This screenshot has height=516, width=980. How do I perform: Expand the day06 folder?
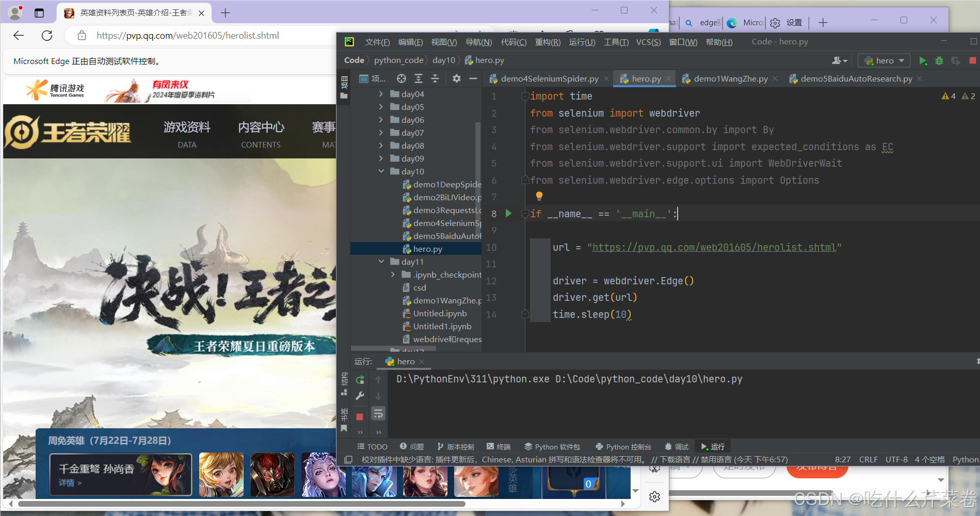[381, 120]
